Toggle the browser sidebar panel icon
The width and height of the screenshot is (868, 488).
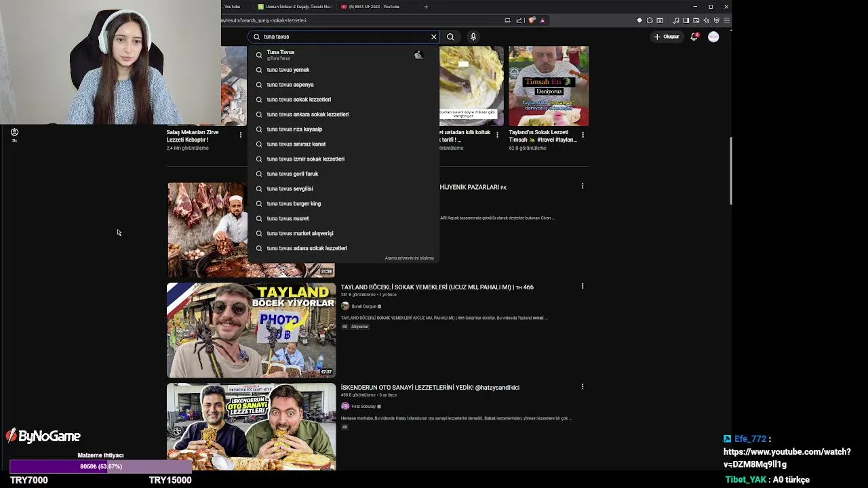(686, 20)
